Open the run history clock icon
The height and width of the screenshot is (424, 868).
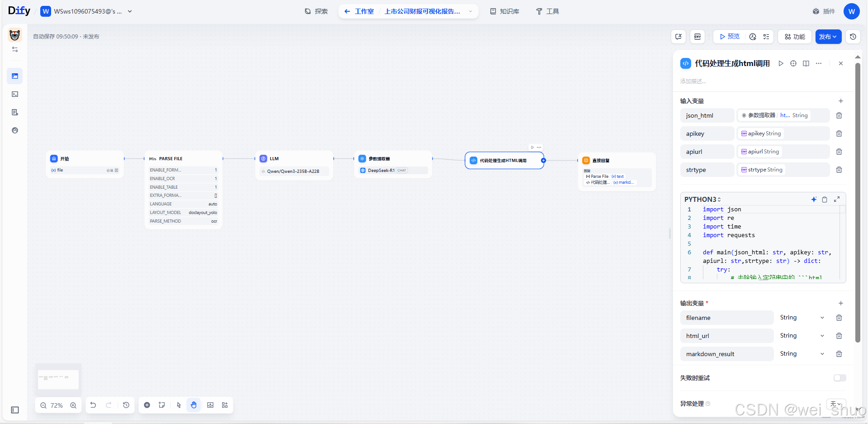pyautogui.click(x=753, y=37)
